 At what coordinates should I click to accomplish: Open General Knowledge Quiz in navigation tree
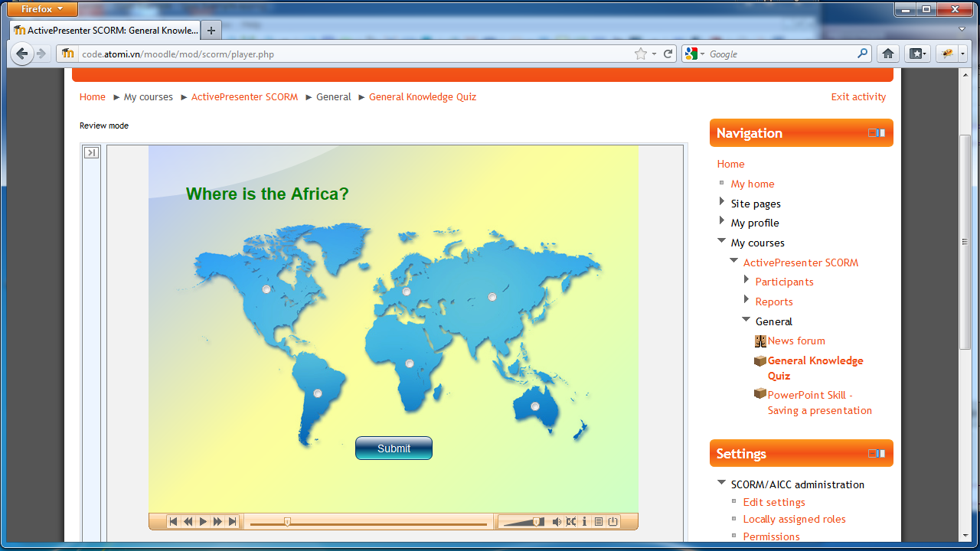[815, 368]
